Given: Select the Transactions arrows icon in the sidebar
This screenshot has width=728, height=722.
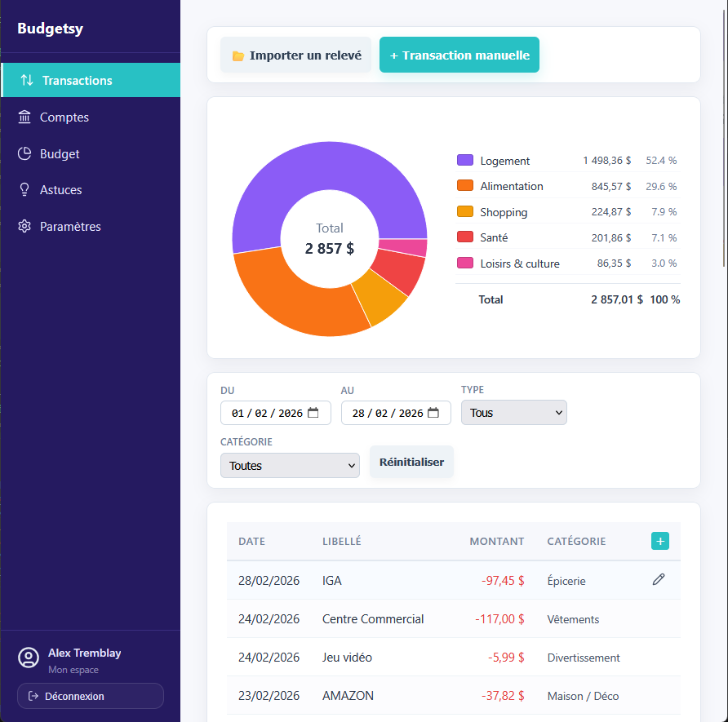Looking at the screenshot, I should (x=25, y=80).
